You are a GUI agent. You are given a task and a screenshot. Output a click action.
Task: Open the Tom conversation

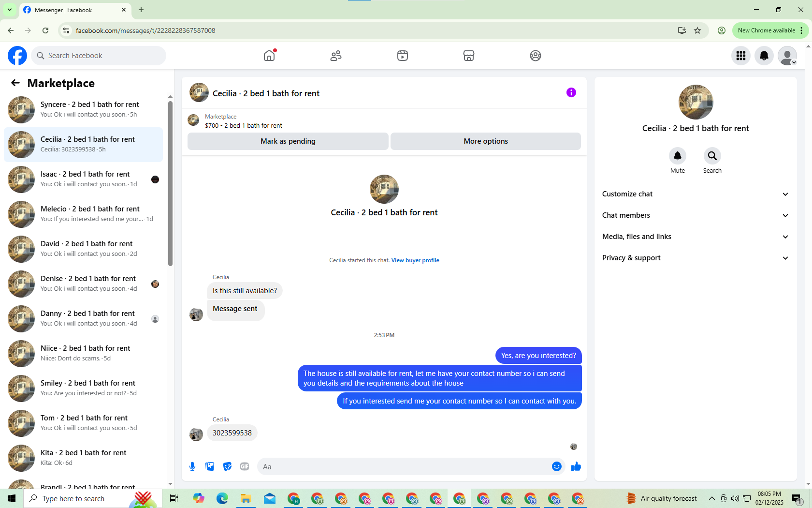point(83,423)
